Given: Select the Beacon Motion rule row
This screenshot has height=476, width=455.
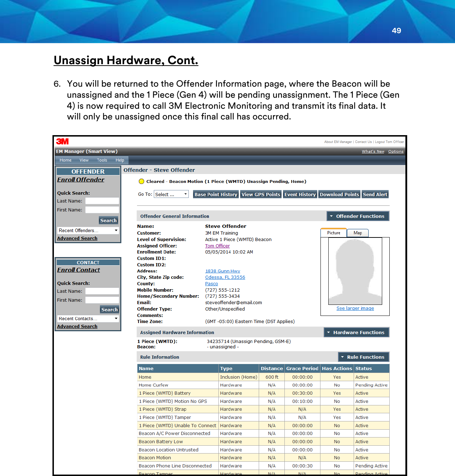Looking at the screenshot, I should (263, 458).
